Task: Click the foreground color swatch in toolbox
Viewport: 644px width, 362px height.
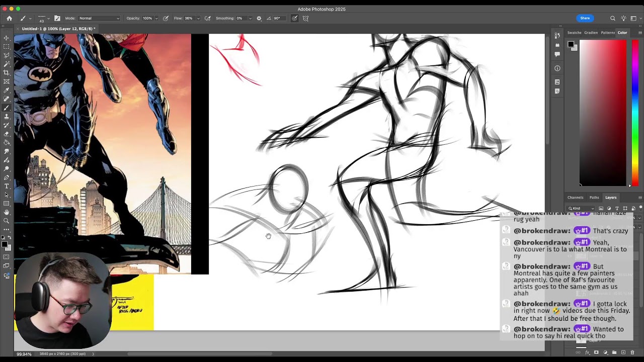Action: (4, 244)
